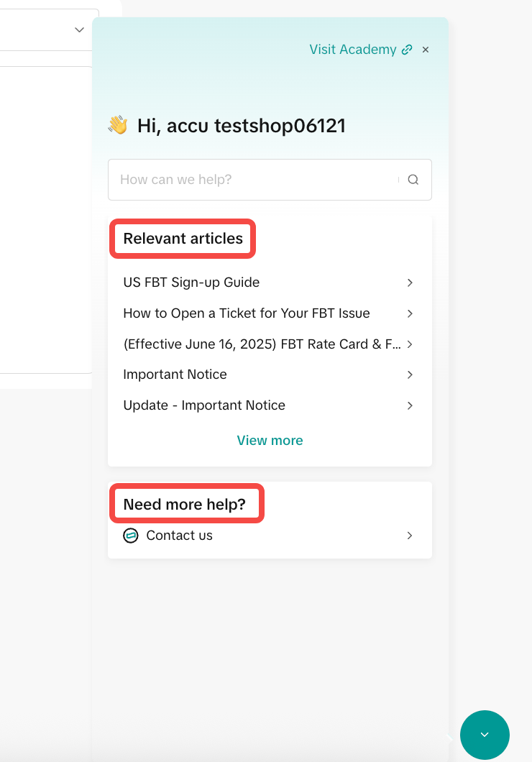Select the Important Notice article

(x=175, y=375)
